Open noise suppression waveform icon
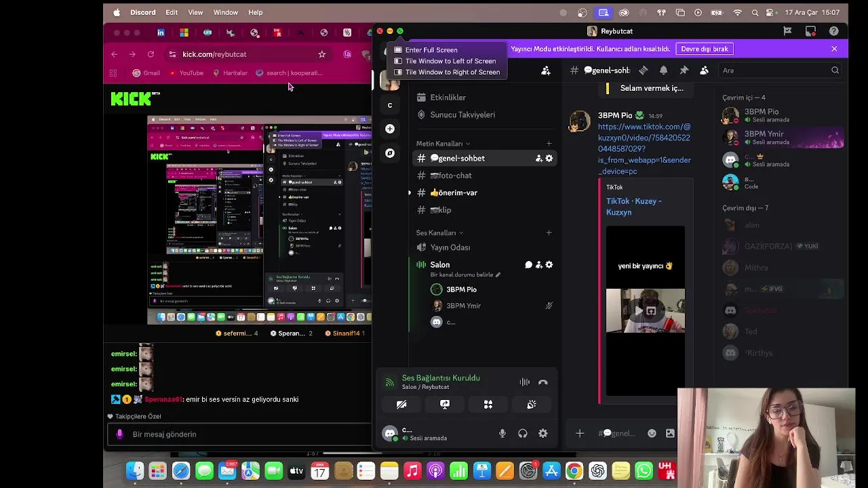This screenshot has width=868, height=488. tap(524, 382)
